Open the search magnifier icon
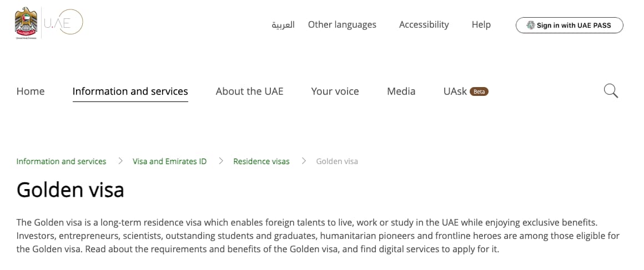Viewport: 644px width, 270px height. pos(611,91)
